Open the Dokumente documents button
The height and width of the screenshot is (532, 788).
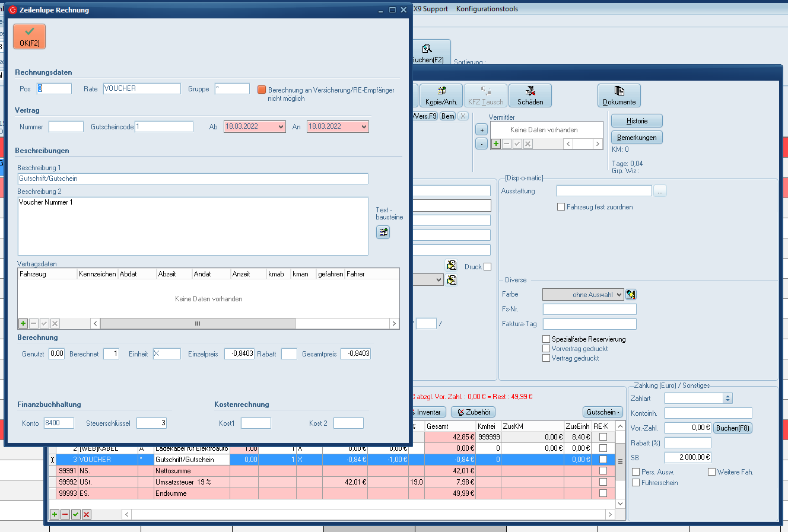click(x=619, y=95)
